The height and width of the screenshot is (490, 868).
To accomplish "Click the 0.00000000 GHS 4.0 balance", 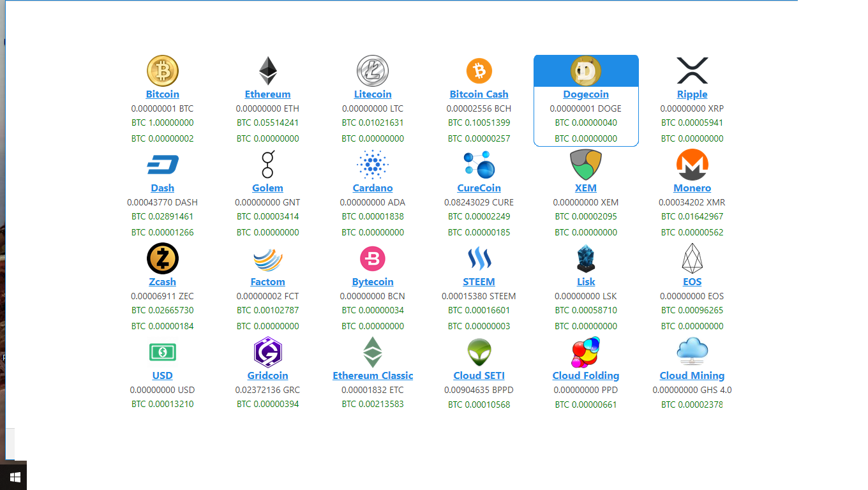I will point(692,390).
